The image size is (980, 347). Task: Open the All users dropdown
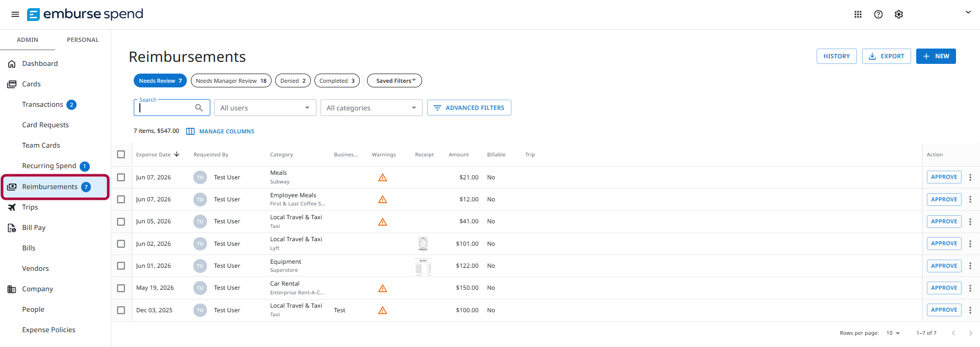coord(265,108)
